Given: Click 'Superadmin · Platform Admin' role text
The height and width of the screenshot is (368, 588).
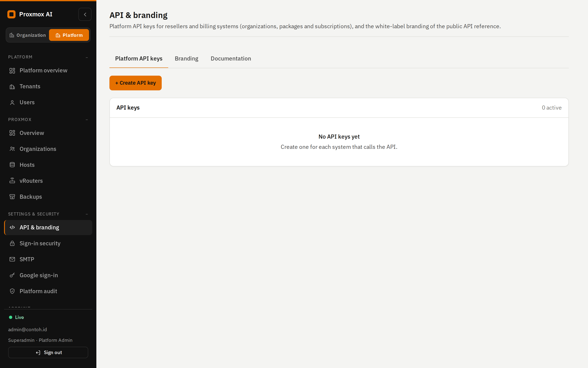Looking at the screenshot, I should pyautogui.click(x=40, y=340).
